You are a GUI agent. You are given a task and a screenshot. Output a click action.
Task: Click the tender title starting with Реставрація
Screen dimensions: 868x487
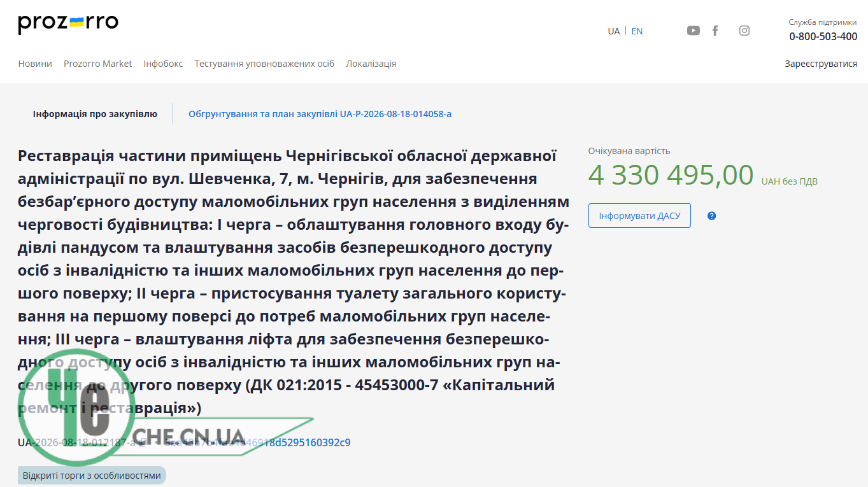294,282
